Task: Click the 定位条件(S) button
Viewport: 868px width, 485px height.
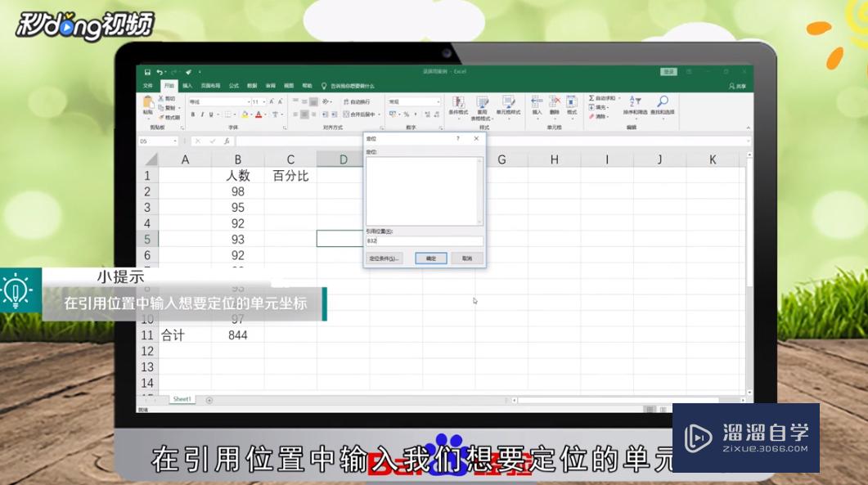Action: (386, 258)
